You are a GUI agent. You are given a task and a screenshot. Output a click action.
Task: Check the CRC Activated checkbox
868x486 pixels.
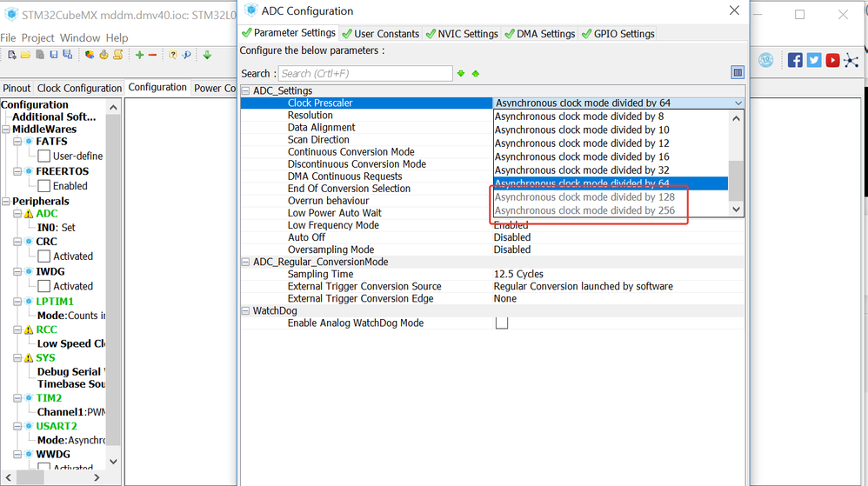(44, 256)
